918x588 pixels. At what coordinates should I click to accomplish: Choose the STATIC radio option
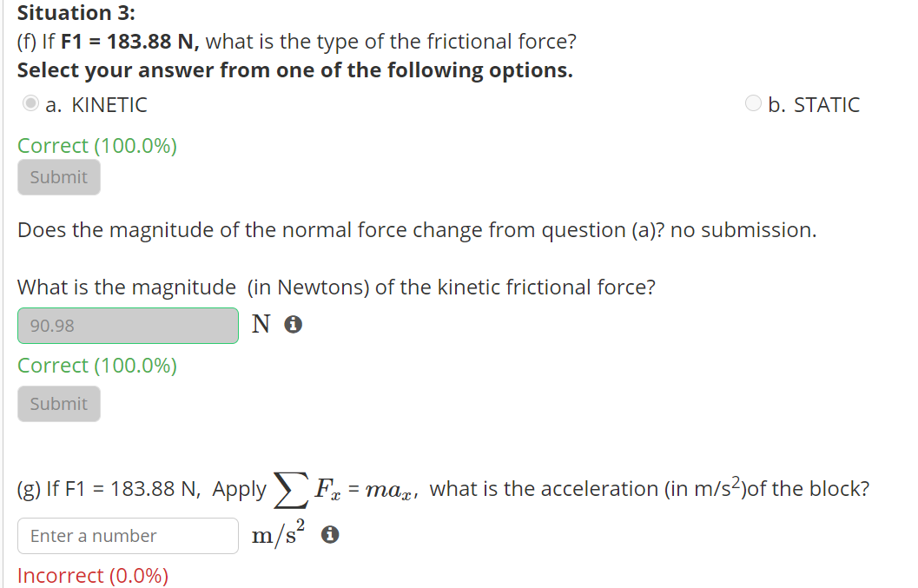[x=752, y=102]
